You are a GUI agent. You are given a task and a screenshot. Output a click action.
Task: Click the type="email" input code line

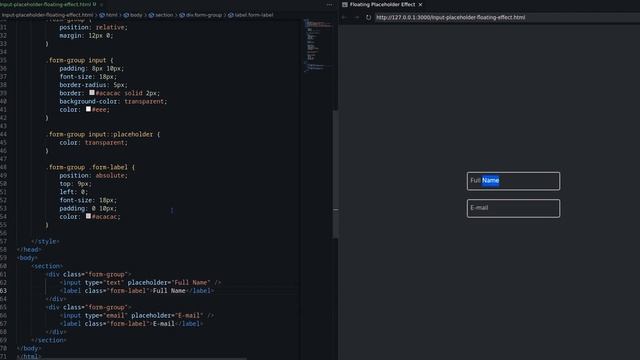137,316
